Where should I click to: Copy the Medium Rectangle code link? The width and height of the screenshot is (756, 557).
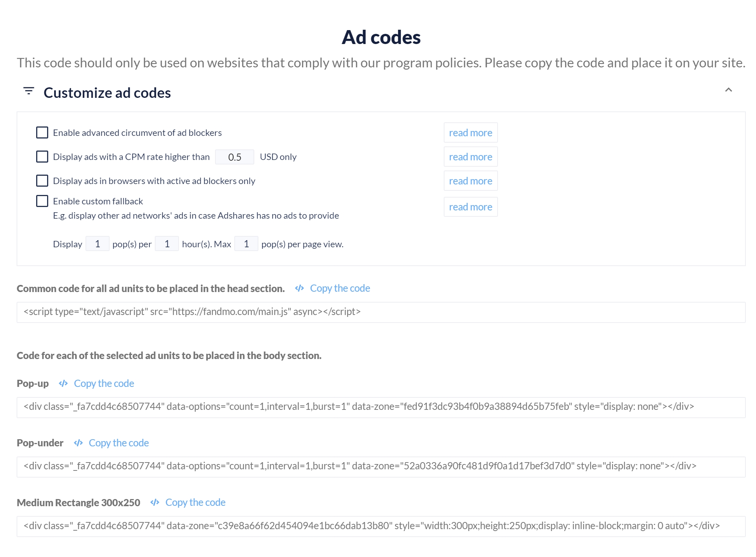click(x=195, y=502)
